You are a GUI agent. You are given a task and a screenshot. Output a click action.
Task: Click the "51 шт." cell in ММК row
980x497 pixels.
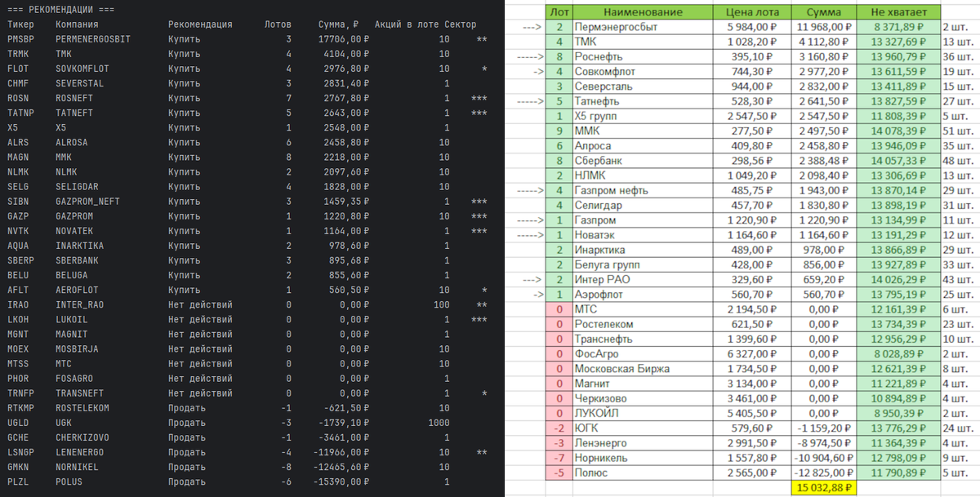click(x=959, y=131)
